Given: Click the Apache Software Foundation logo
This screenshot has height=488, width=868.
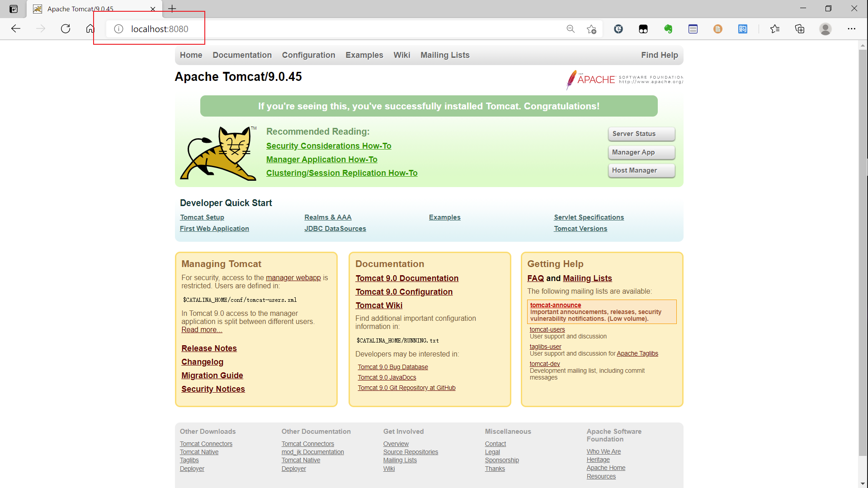Looking at the screenshot, I should click(x=624, y=80).
